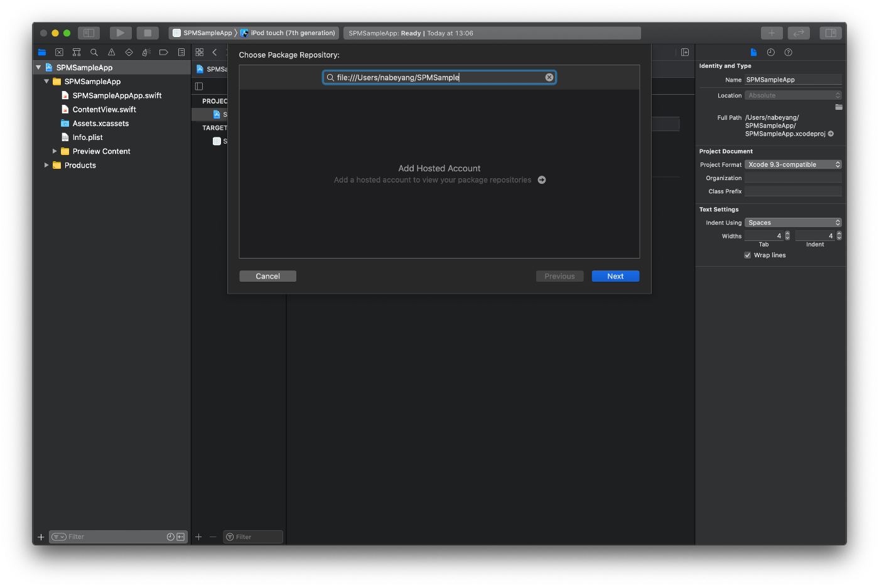Show the File inspector tab
The image size is (879, 588).
[753, 52]
